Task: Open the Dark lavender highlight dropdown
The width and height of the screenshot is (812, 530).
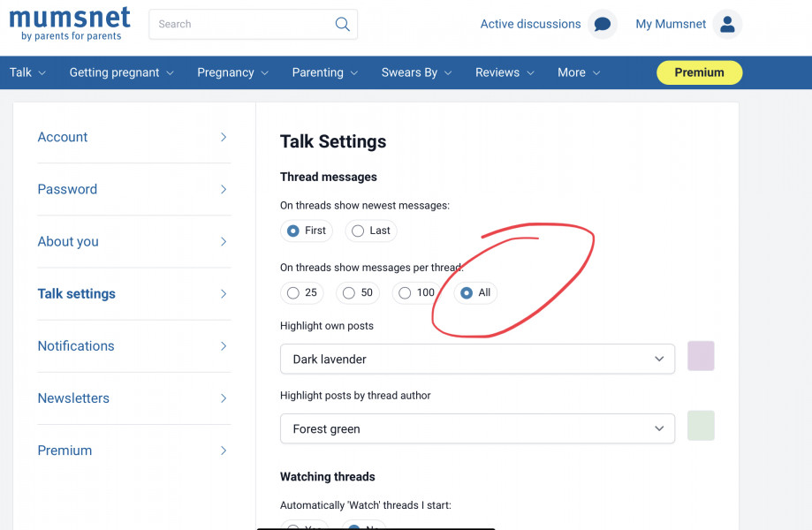Action: pos(477,360)
